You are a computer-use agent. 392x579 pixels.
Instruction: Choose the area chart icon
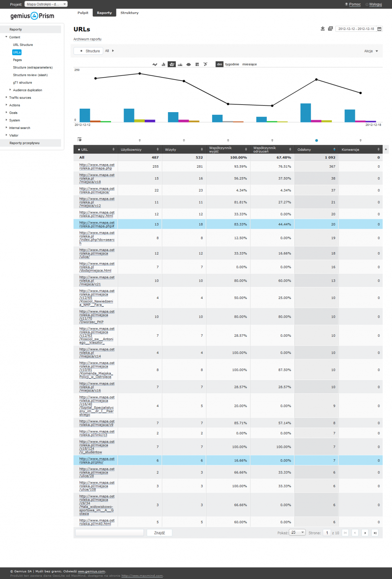tap(180, 64)
